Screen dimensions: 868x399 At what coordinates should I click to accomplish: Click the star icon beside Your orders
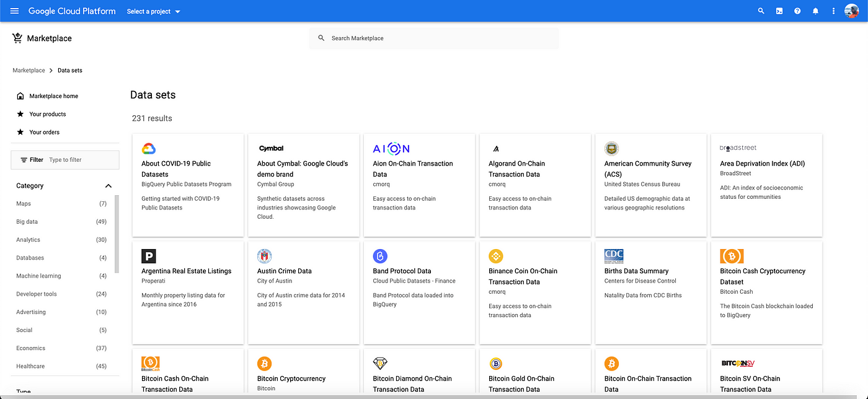pyautogui.click(x=20, y=132)
